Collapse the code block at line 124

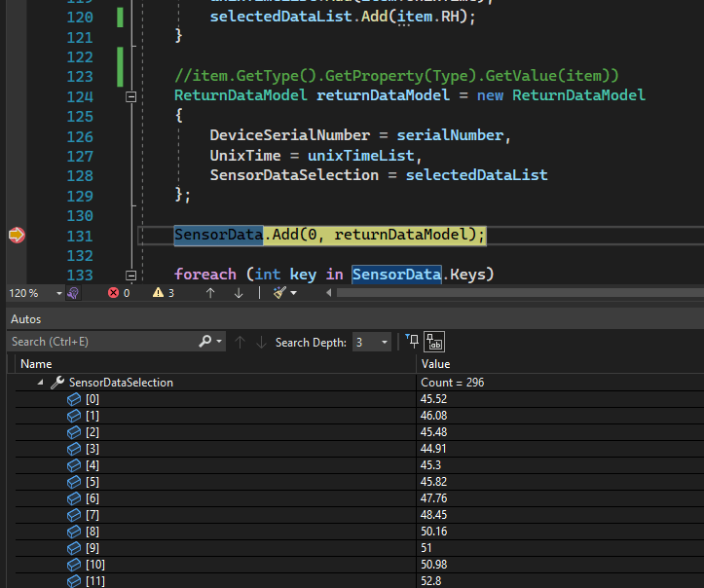coord(130,96)
